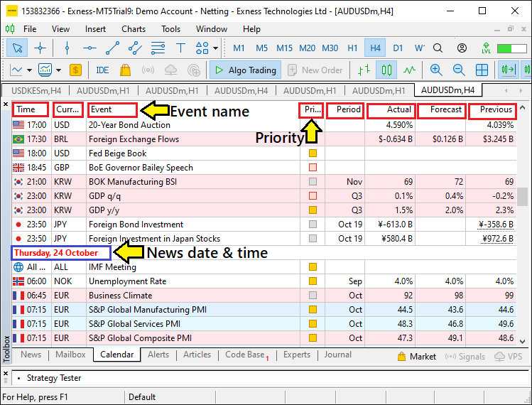Open the Tools menu
This screenshot has width=532, height=405.
coord(170,29)
